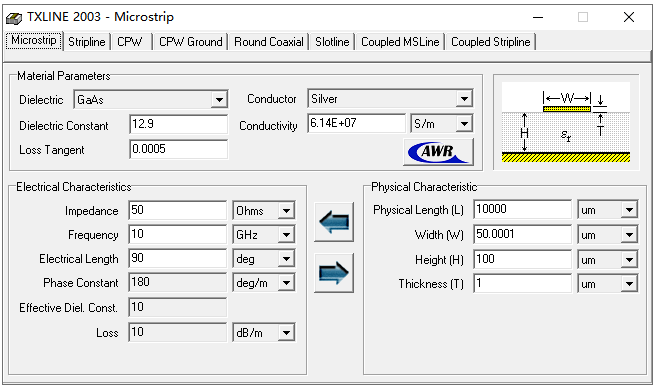Select the Slotline tab
658x389 pixels.
pos(332,42)
